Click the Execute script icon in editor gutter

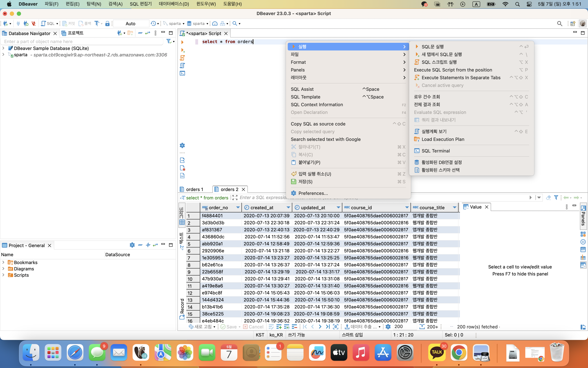point(183,58)
